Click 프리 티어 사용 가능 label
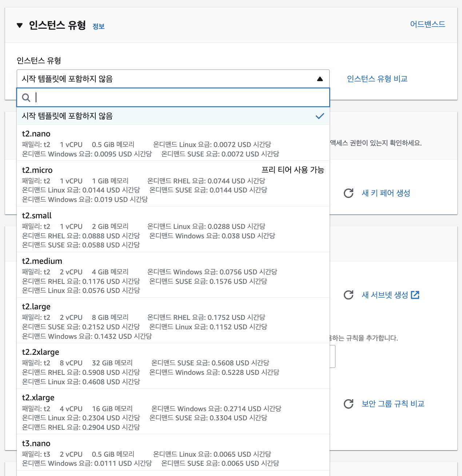Screen dimensions: 462x476 (293, 170)
